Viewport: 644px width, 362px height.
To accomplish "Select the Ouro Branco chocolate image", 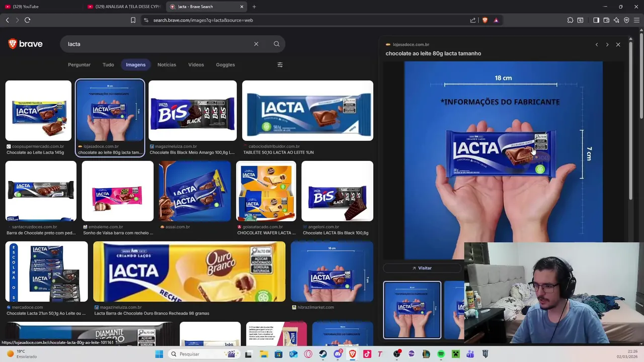I will 189,271.
